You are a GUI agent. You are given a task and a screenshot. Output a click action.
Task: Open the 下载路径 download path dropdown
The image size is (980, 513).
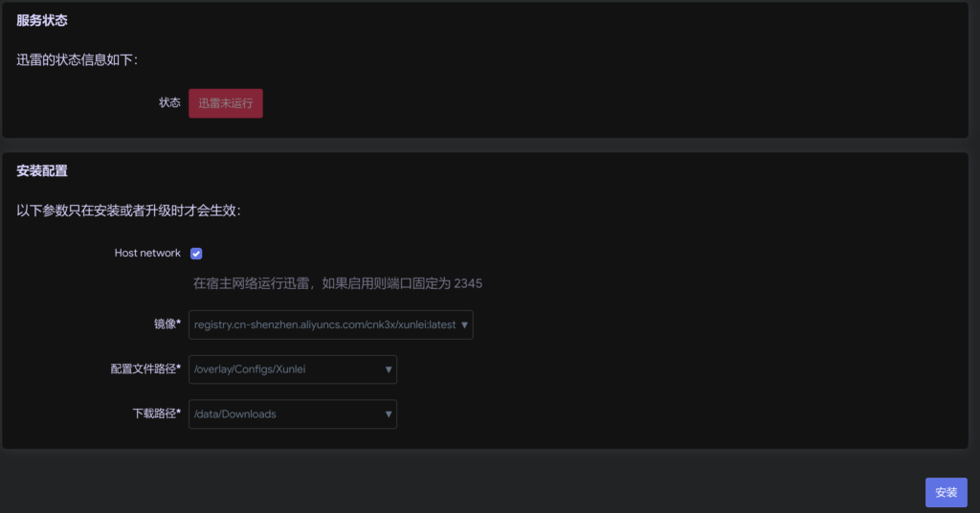pyautogui.click(x=293, y=414)
